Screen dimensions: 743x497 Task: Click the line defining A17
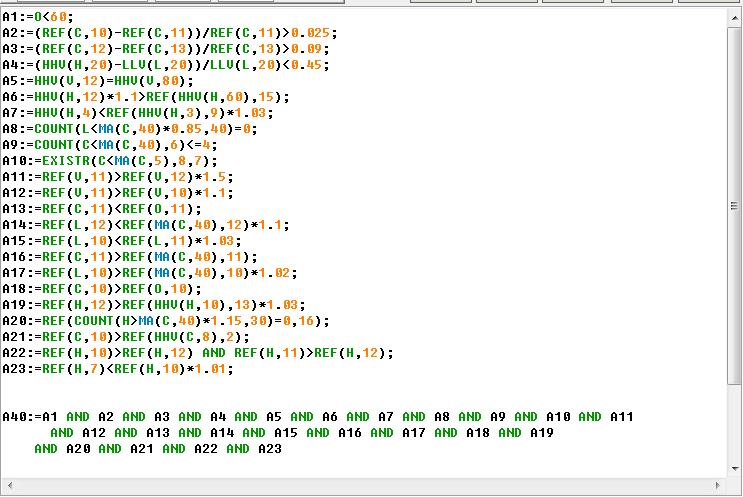point(150,273)
